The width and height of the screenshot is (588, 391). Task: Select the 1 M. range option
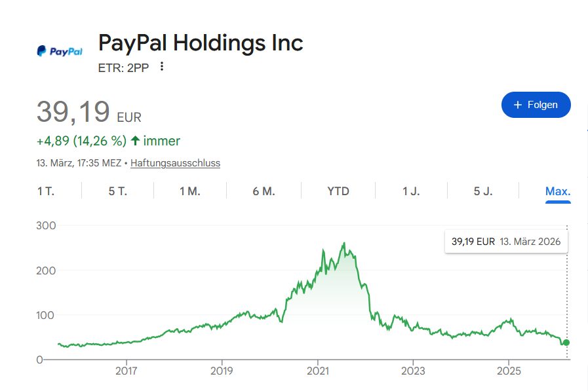pyautogui.click(x=191, y=191)
